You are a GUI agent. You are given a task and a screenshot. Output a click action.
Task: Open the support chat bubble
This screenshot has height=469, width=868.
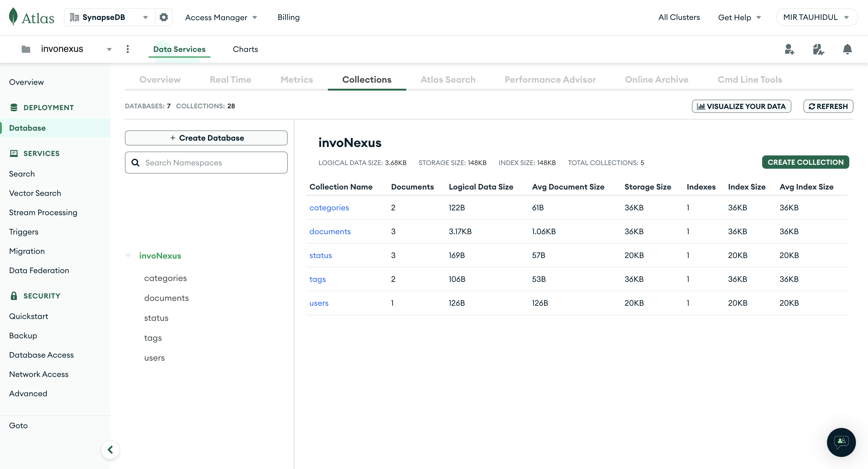pos(841,442)
